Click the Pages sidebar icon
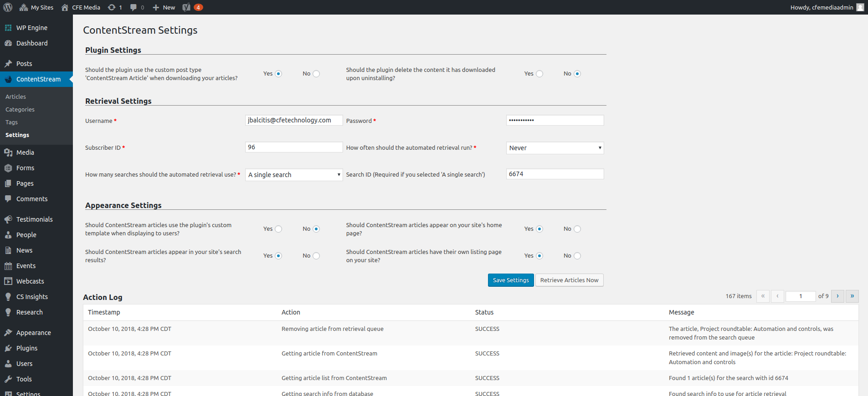This screenshot has height=396, width=868. [x=8, y=183]
